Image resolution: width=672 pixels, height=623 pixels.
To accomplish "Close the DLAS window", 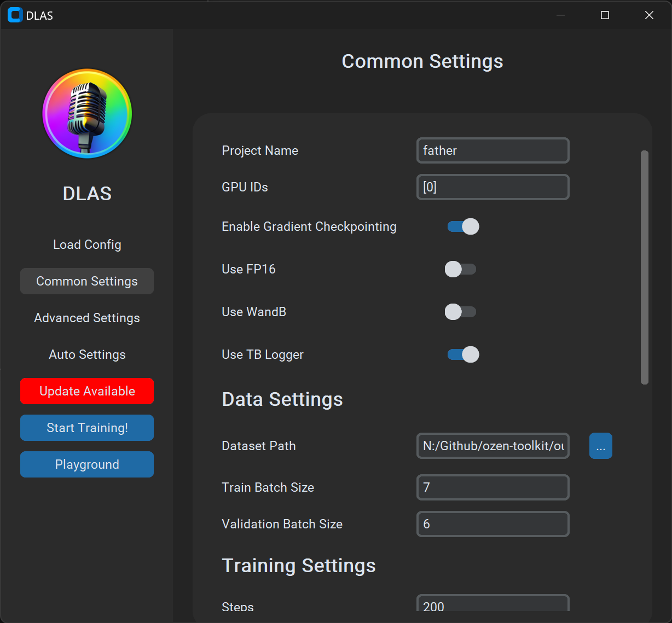I will point(649,15).
